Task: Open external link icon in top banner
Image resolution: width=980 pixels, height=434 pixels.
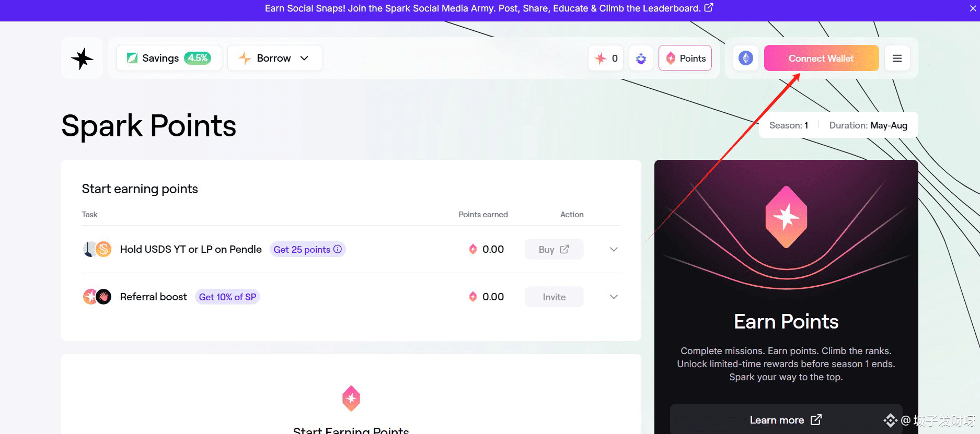Action: 709,8
